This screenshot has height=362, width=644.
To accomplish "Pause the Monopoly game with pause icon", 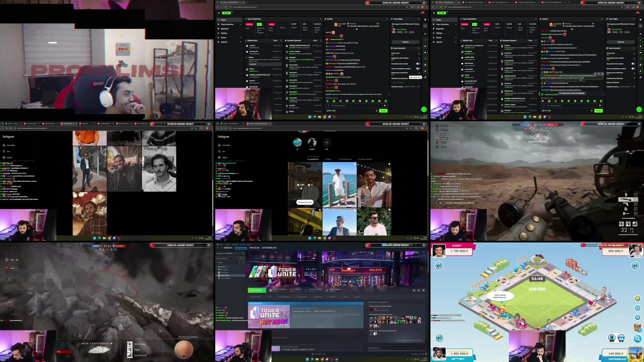I will click(x=637, y=317).
